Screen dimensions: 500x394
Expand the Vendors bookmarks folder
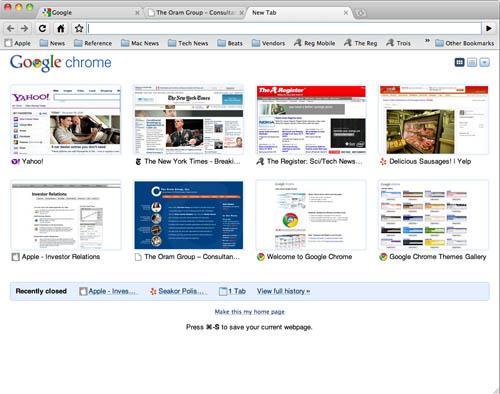pos(268,43)
